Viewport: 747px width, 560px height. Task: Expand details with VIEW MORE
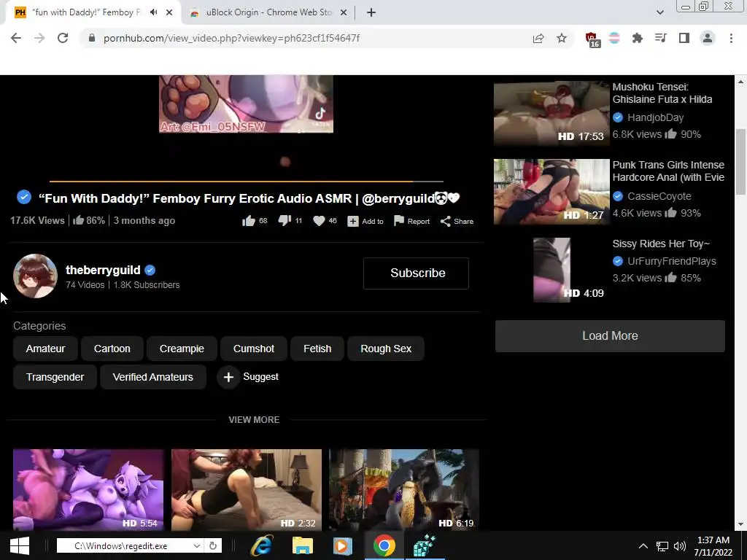[x=254, y=419]
